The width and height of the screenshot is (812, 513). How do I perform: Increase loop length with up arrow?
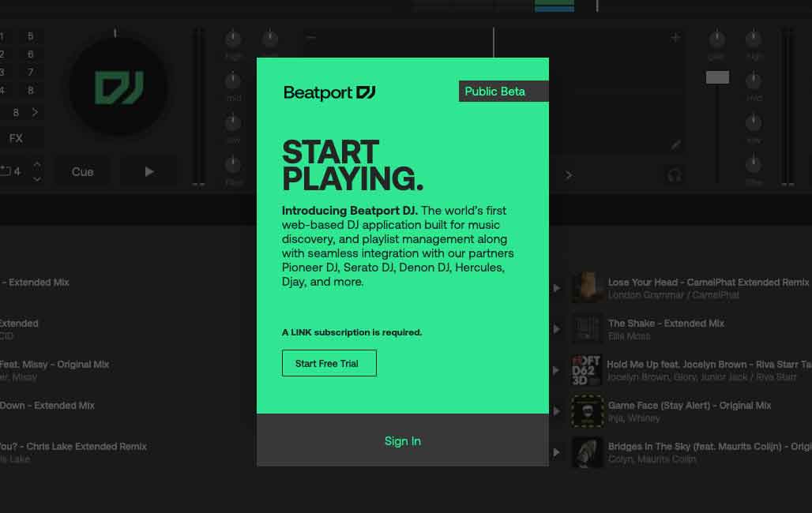(x=37, y=164)
